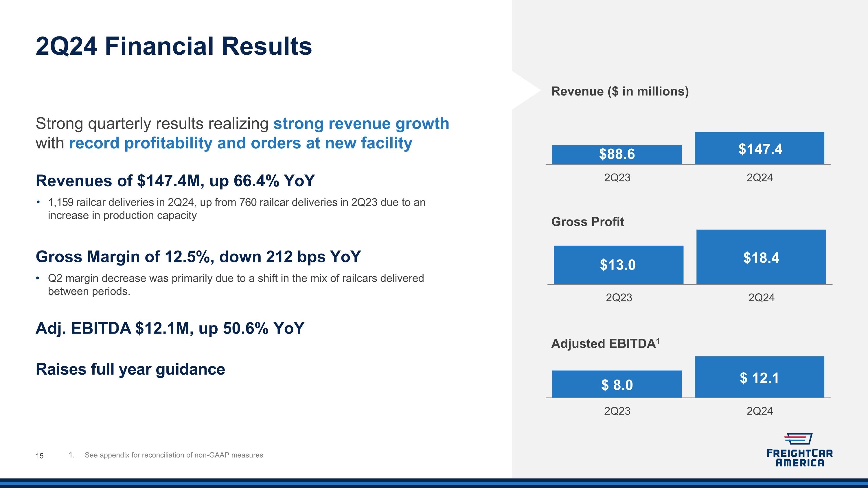868x488 pixels.
Task: Click the "Raises full year guidance" heading
Action: 130,369
